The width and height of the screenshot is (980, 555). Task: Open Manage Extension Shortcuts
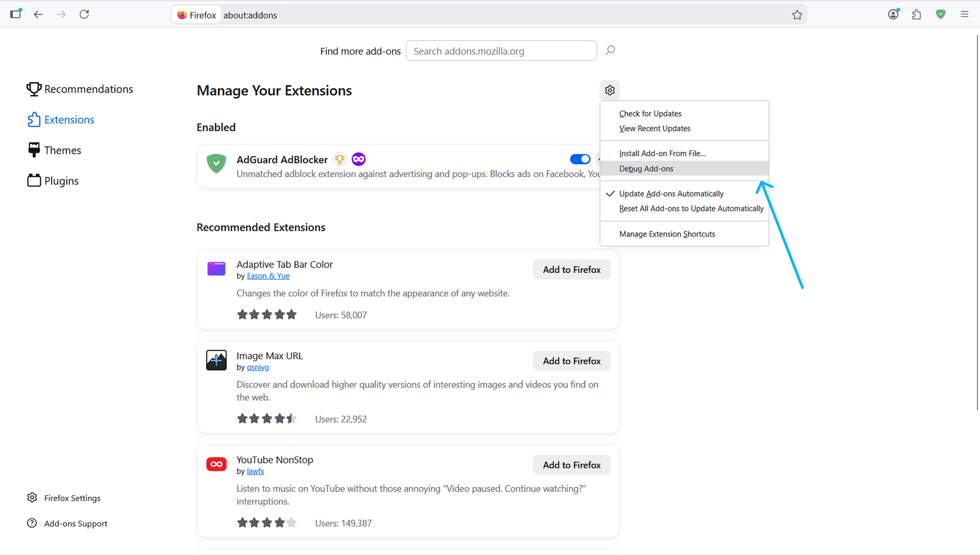[x=684, y=234]
